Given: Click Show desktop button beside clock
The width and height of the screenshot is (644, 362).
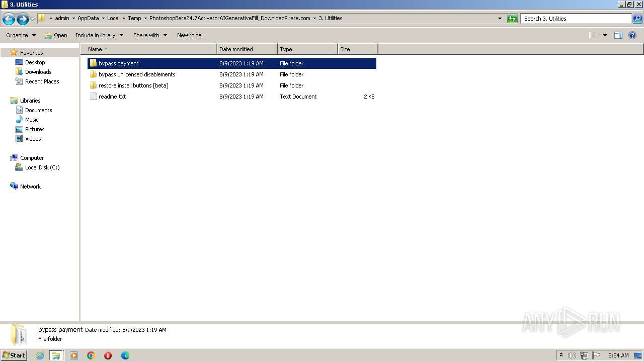Looking at the screenshot, I should (x=638, y=355).
